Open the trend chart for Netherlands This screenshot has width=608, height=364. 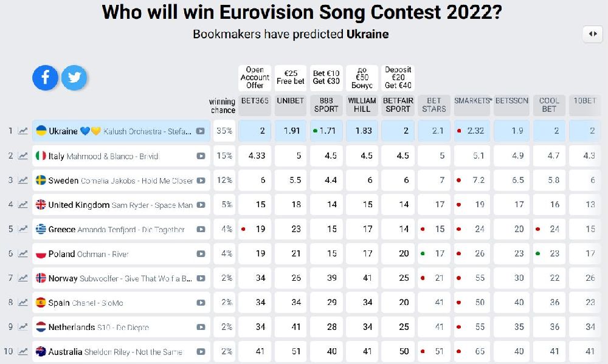coord(23,327)
